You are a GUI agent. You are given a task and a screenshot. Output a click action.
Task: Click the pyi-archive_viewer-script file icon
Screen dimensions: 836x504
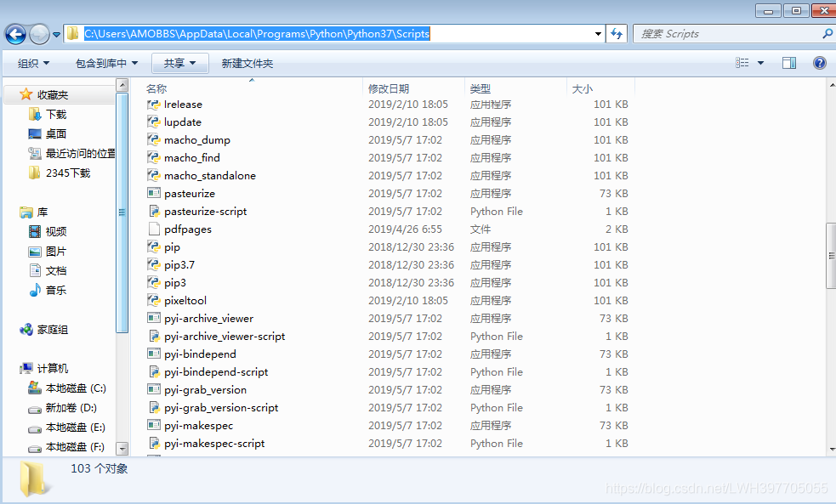click(154, 337)
